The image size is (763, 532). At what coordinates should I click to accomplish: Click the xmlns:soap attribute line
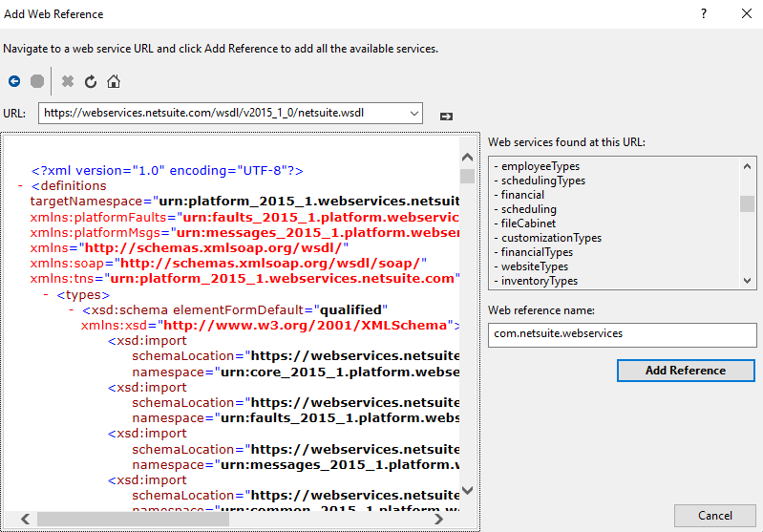[228, 264]
